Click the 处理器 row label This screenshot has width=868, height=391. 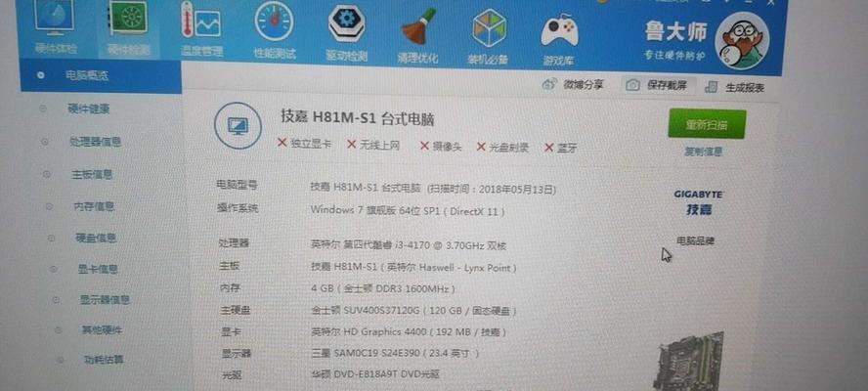point(234,243)
